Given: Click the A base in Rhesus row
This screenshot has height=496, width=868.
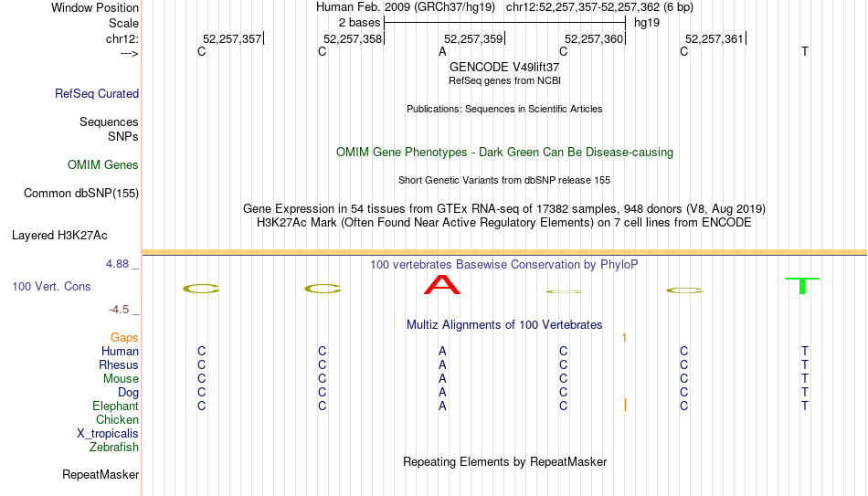Looking at the screenshot, I should 442,365.
